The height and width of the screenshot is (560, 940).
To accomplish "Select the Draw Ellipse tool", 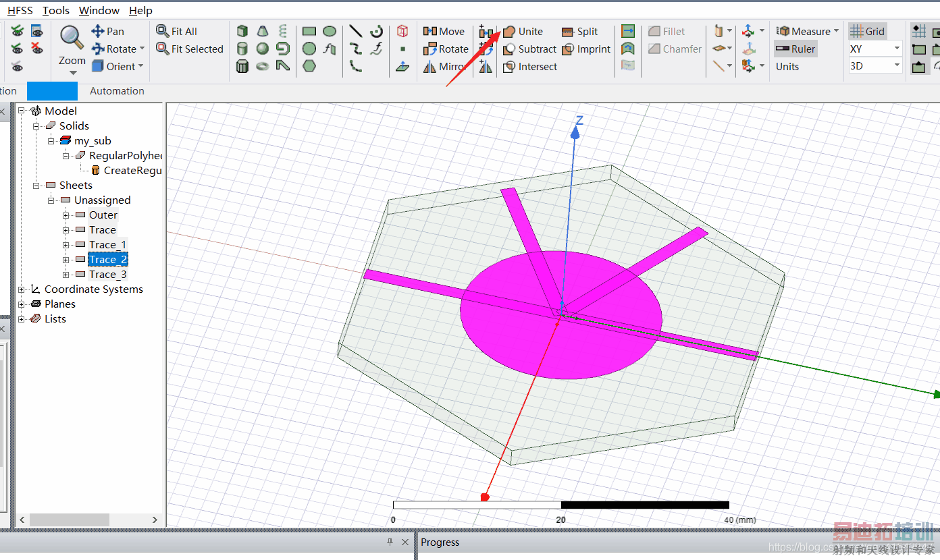I will tap(330, 32).
